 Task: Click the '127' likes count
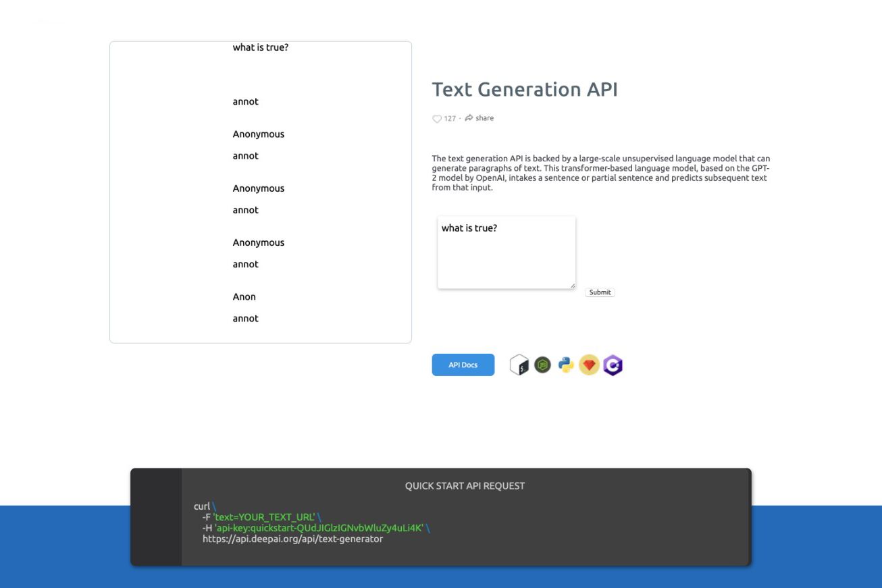tap(450, 119)
